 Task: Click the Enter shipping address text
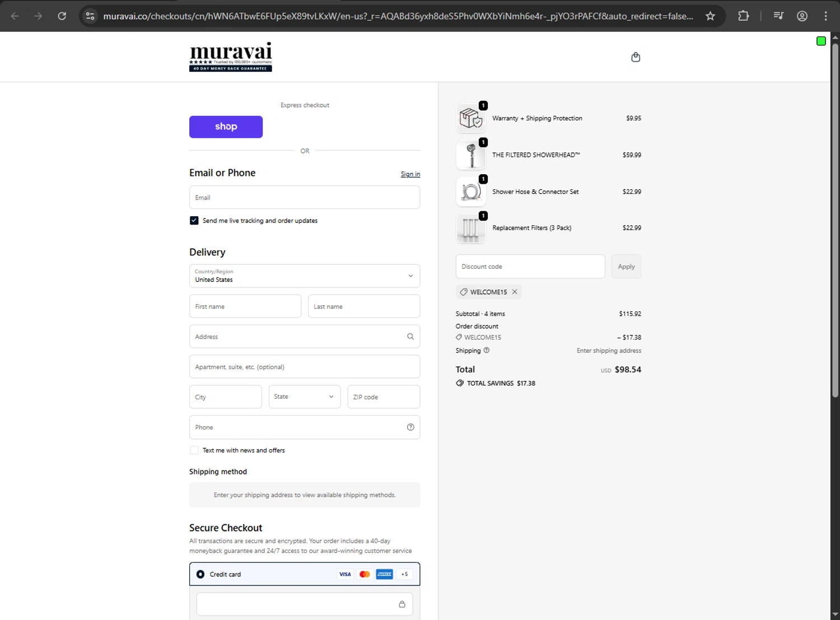point(609,351)
